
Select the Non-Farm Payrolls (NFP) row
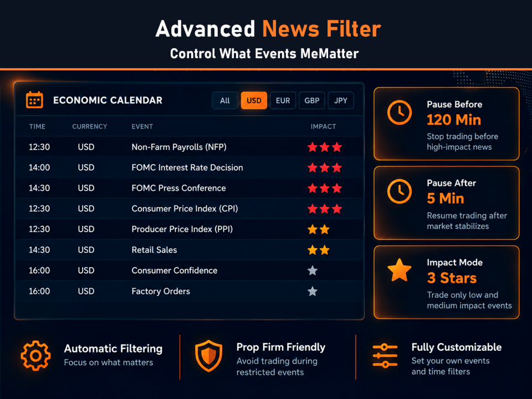tap(190, 147)
